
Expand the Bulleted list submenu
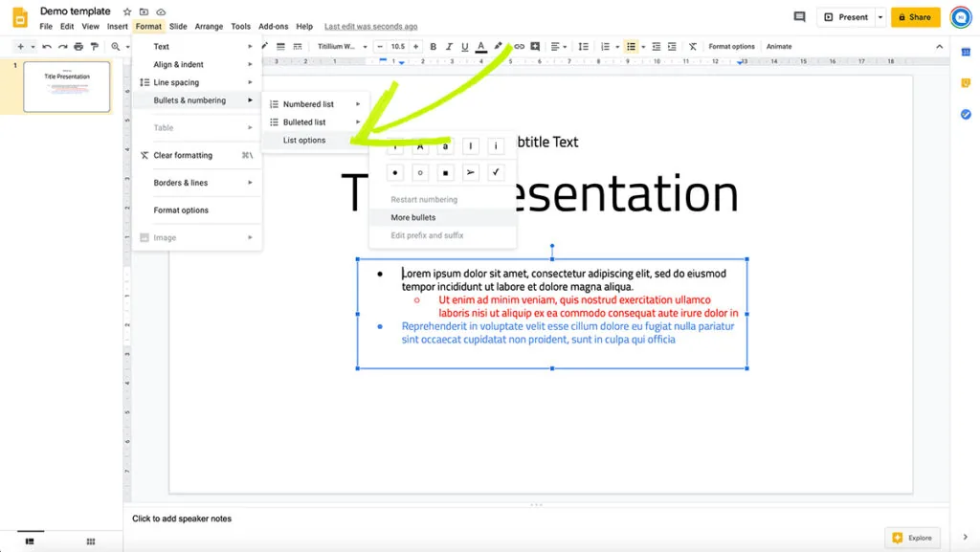[x=316, y=122]
